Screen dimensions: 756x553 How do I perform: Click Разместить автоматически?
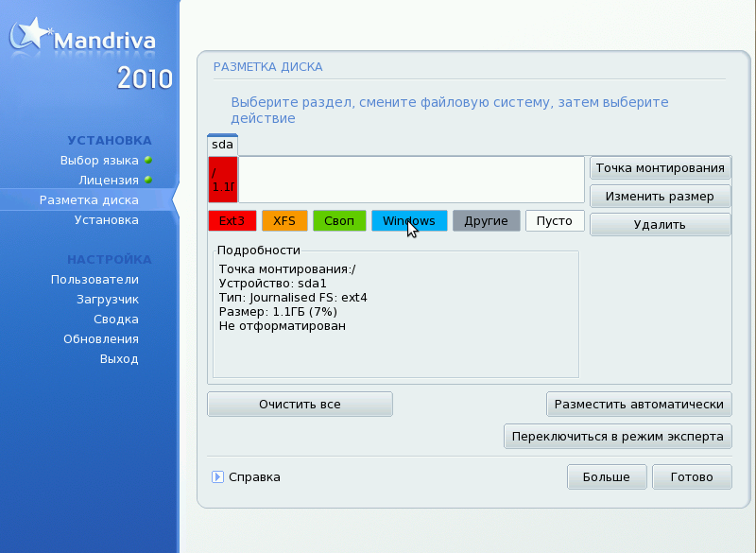click(639, 404)
